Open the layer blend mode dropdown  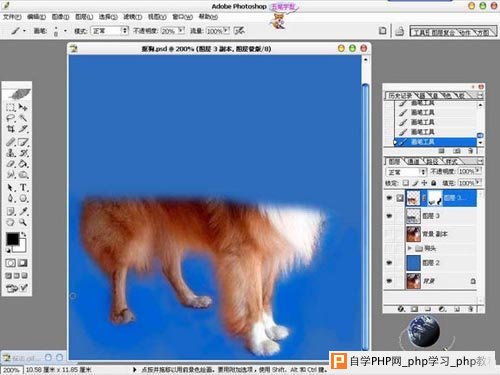tap(406, 172)
